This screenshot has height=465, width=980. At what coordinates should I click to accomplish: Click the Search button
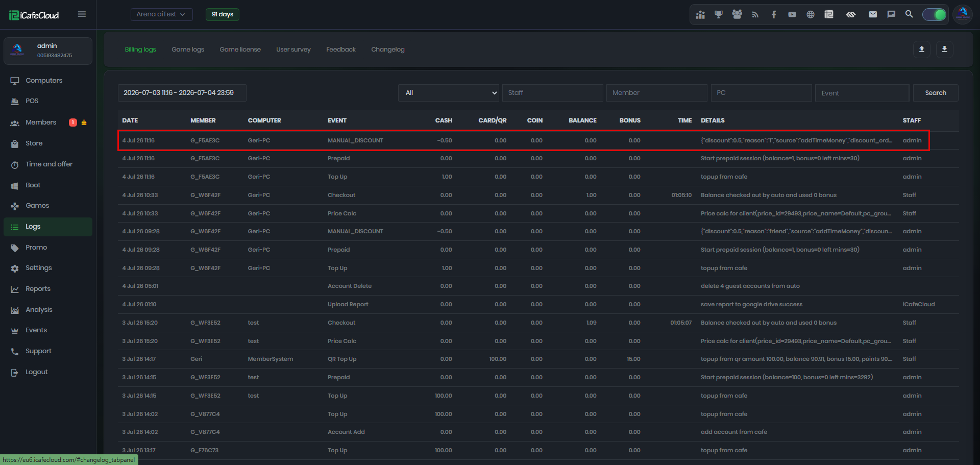point(936,93)
